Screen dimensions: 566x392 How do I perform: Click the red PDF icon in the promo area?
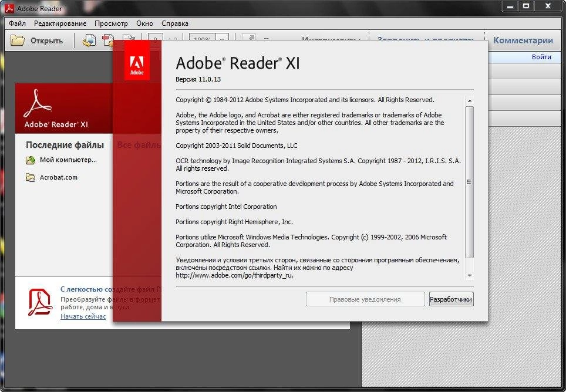point(40,302)
